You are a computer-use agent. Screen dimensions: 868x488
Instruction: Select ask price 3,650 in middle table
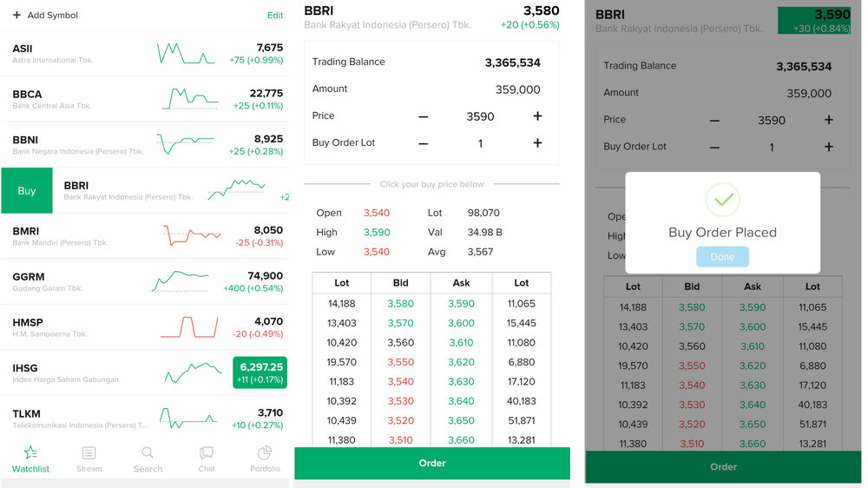point(461,420)
